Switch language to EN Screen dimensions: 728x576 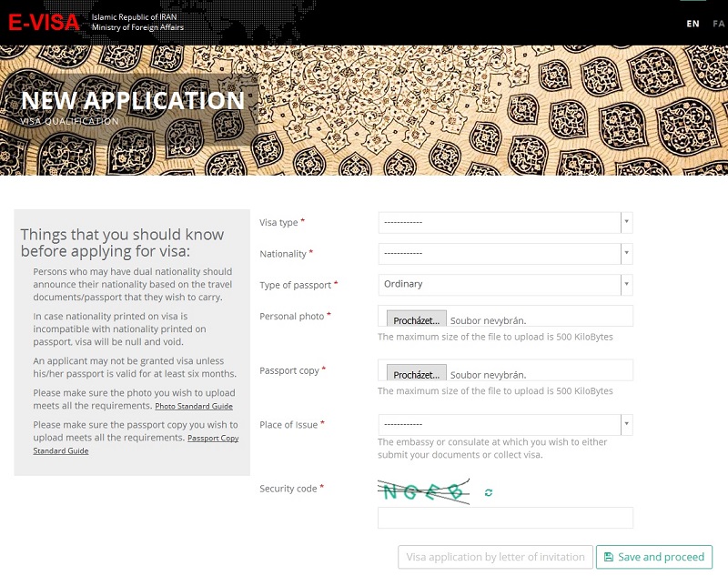pyautogui.click(x=693, y=24)
